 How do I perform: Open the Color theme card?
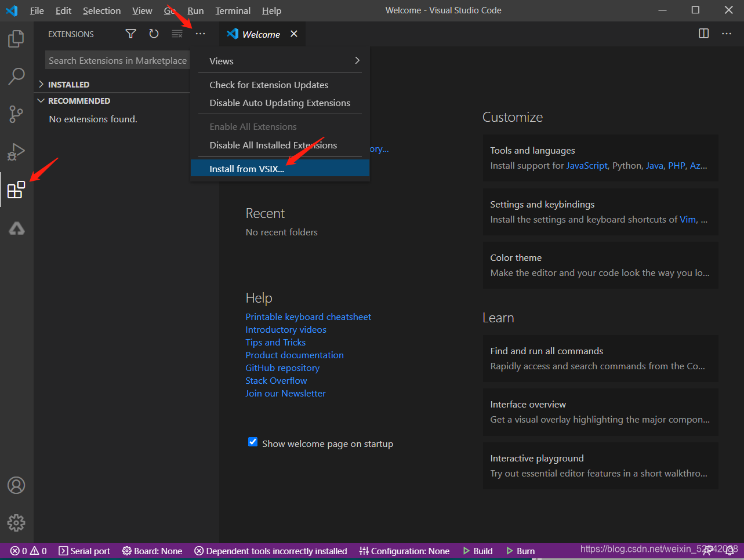tap(600, 265)
